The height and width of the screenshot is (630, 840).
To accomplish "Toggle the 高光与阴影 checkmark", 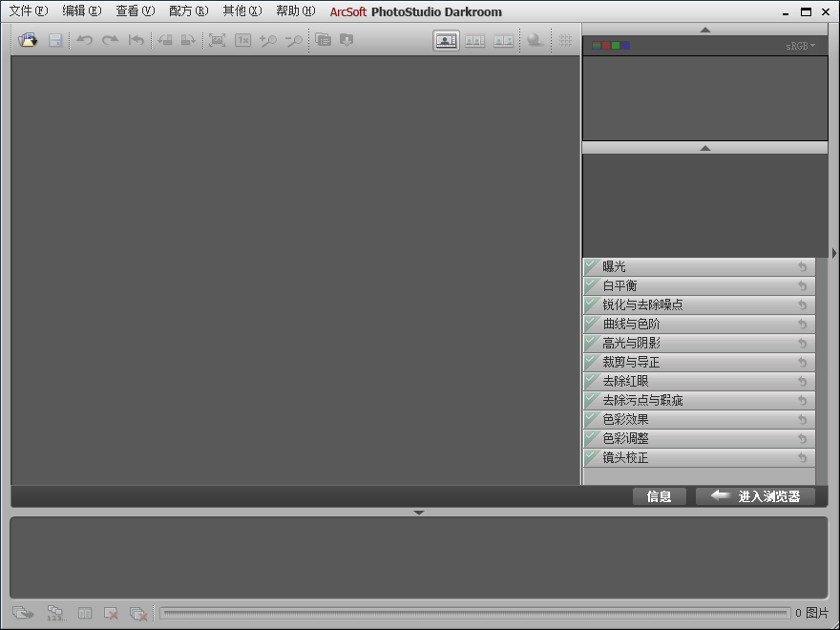I will [592, 343].
